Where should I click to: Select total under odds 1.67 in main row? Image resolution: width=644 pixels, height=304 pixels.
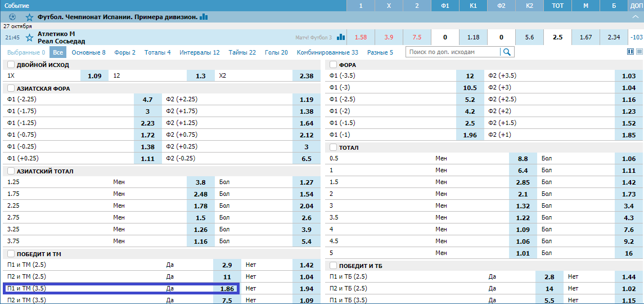pyautogui.click(x=586, y=37)
